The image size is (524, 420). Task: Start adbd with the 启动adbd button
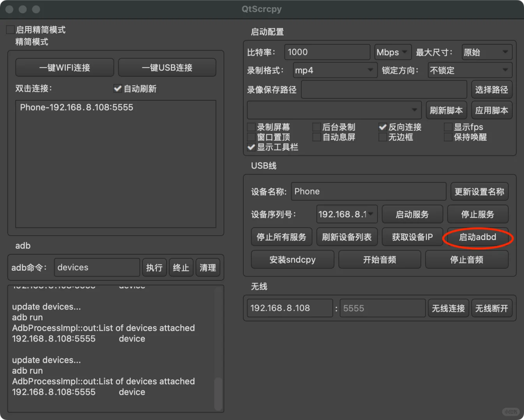tap(478, 237)
